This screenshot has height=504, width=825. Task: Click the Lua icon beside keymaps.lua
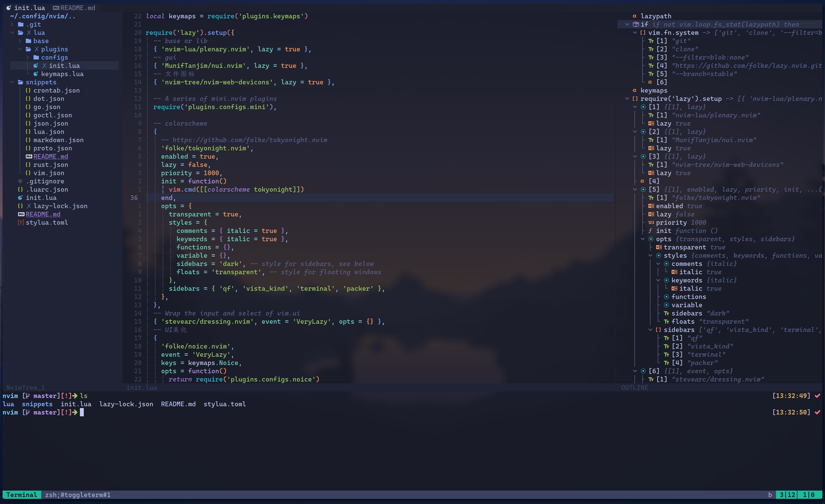coord(36,74)
